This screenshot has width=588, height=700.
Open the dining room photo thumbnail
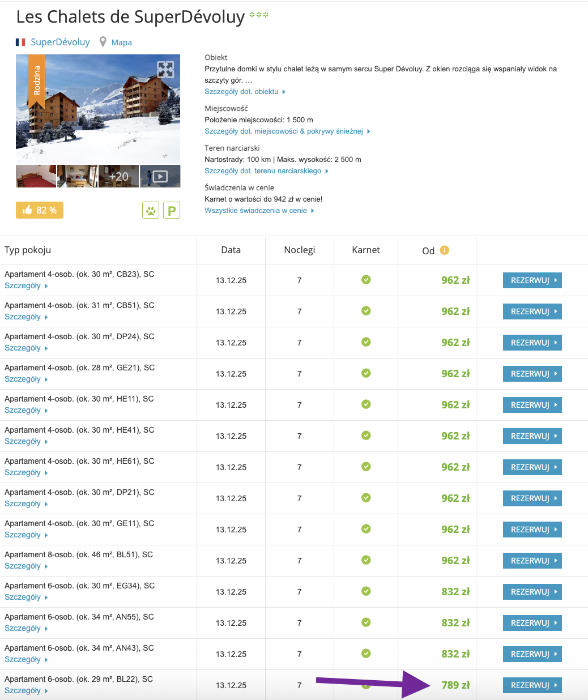[x=78, y=176]
